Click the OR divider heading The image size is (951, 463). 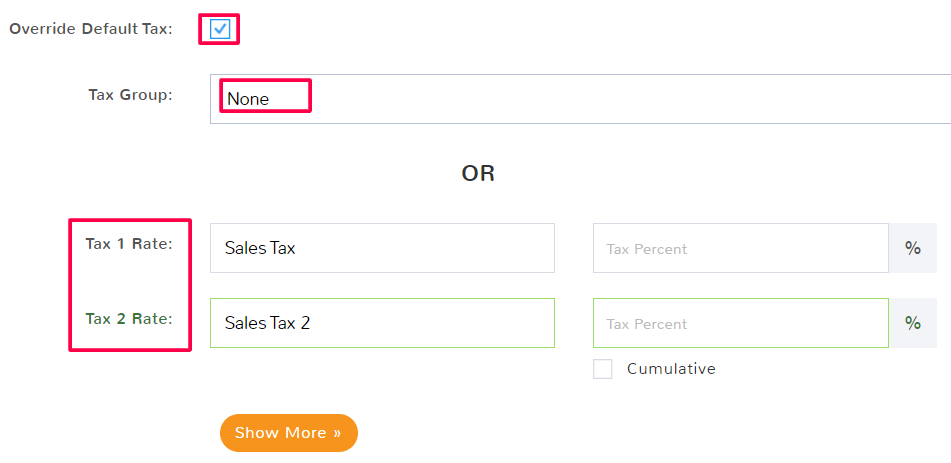[x=478, y=173]
